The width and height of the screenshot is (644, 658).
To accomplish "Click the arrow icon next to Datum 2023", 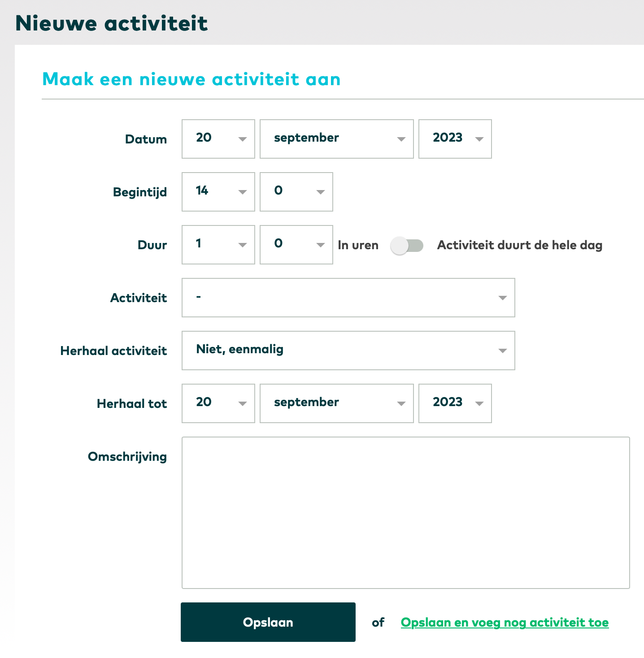I will tap(479, 139).
